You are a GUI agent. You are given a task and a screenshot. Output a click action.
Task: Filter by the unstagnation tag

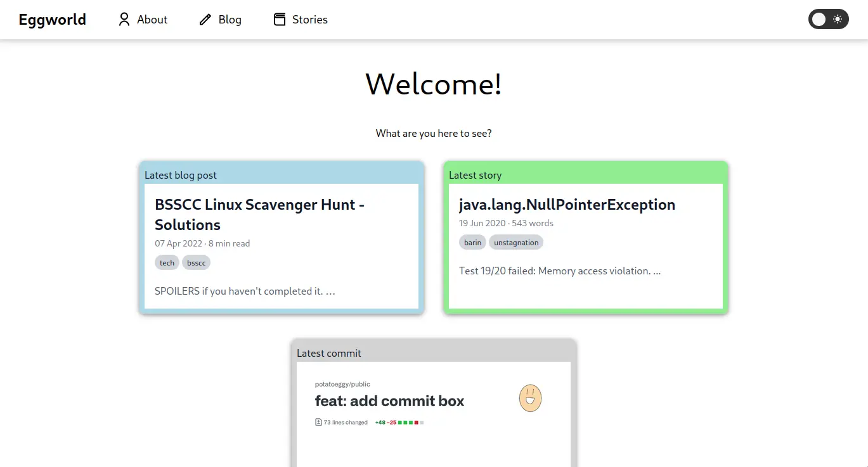pyautogui.click(x=516, y=243)
